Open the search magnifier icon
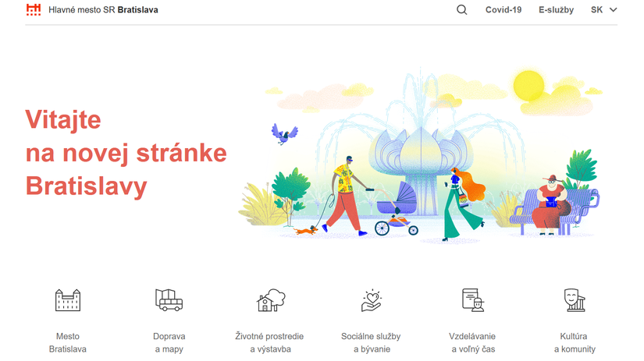 point(461,10)
